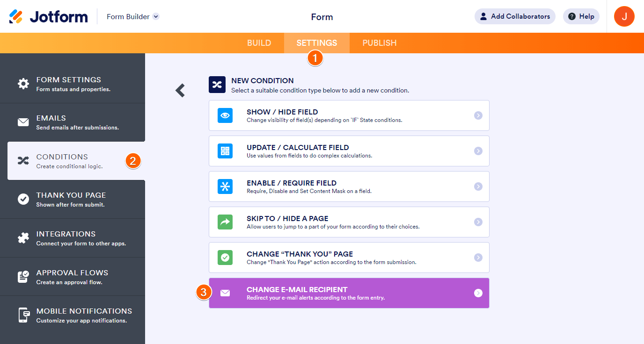
Task: Expand the Change Thank You Page arrow
Action: point(478,258)
